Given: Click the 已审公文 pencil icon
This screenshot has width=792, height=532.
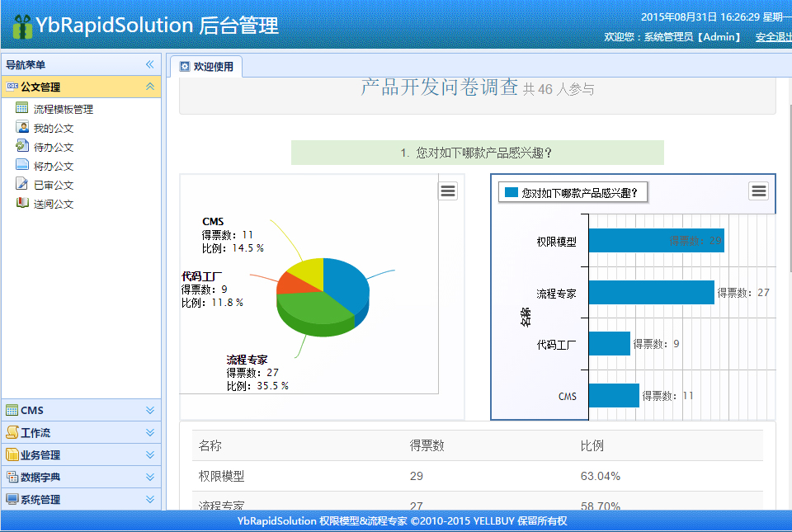Looking at the screenshot, I should tap(21, 184).
